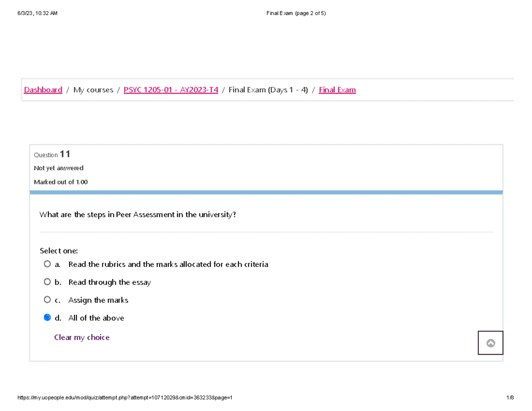Viewport: 532px width, 411px height.
Task: Open the PSYC 1205-01 - AY2023-T4 course link
Action: click(171, 90)
